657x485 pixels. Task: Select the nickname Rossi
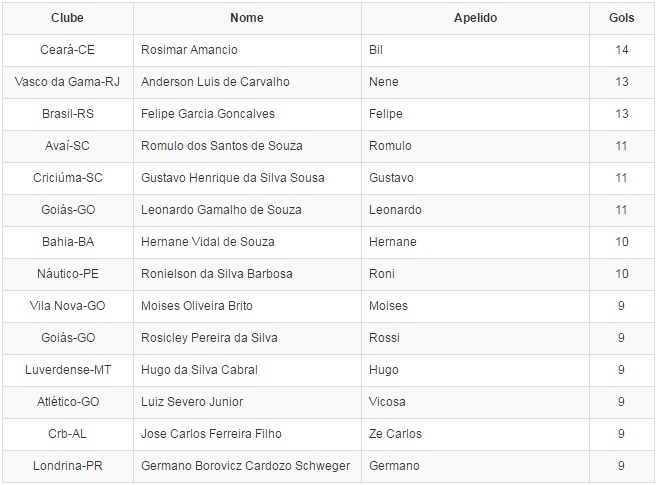click(384, 338)
